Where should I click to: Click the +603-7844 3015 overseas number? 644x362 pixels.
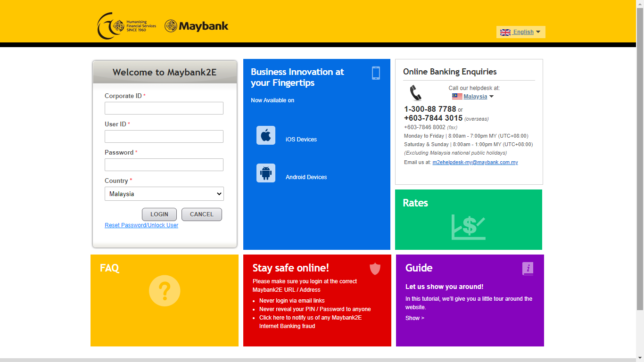click(x=433, y=118)
